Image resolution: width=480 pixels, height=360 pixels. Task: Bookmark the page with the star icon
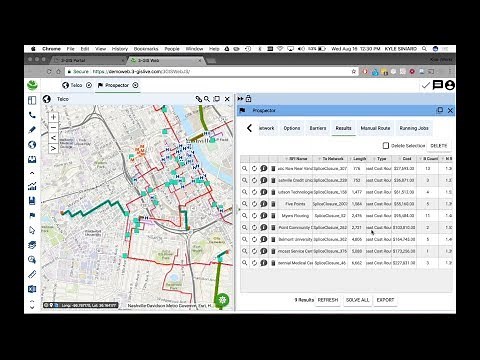click(354, 71)
